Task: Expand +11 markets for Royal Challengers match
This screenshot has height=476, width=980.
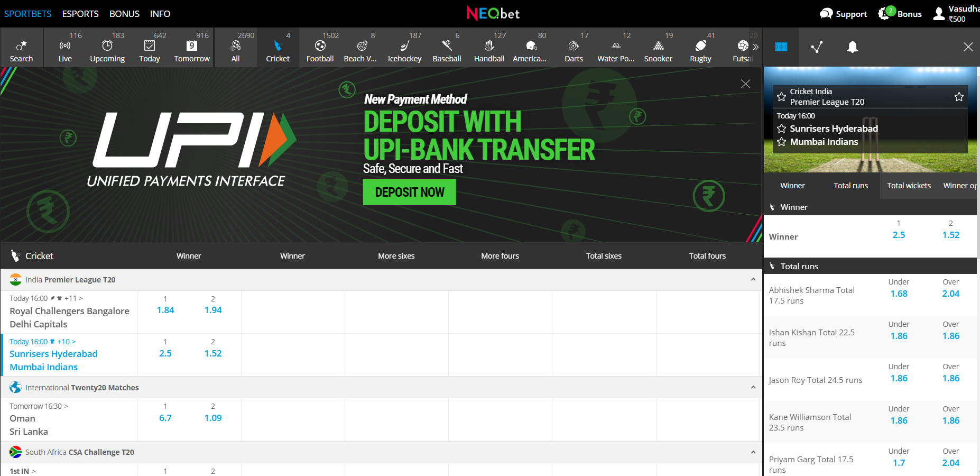Action: [x=73, y=298]
